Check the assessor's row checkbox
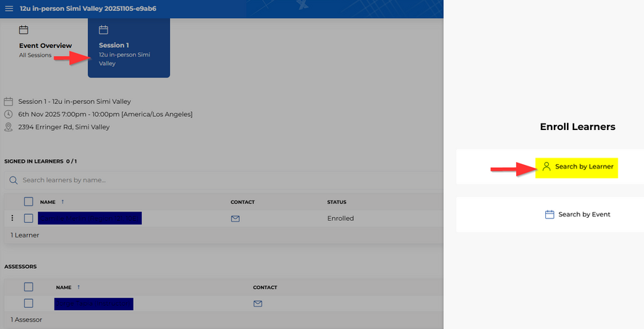 point(28,304)
